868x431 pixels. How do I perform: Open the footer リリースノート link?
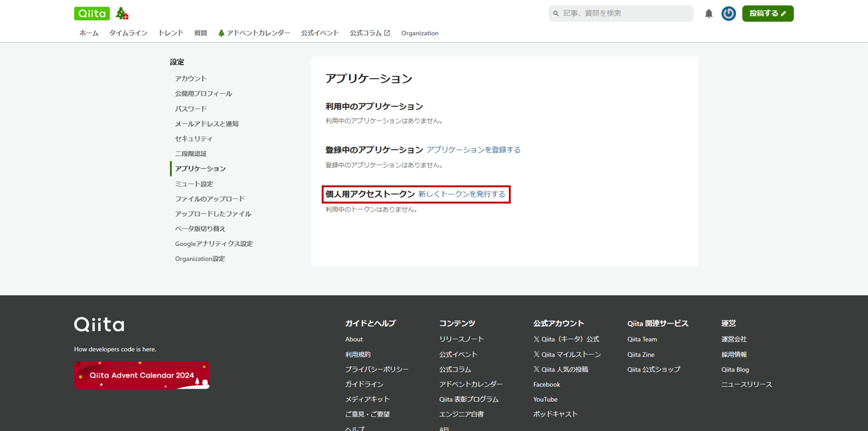(462, 339)
